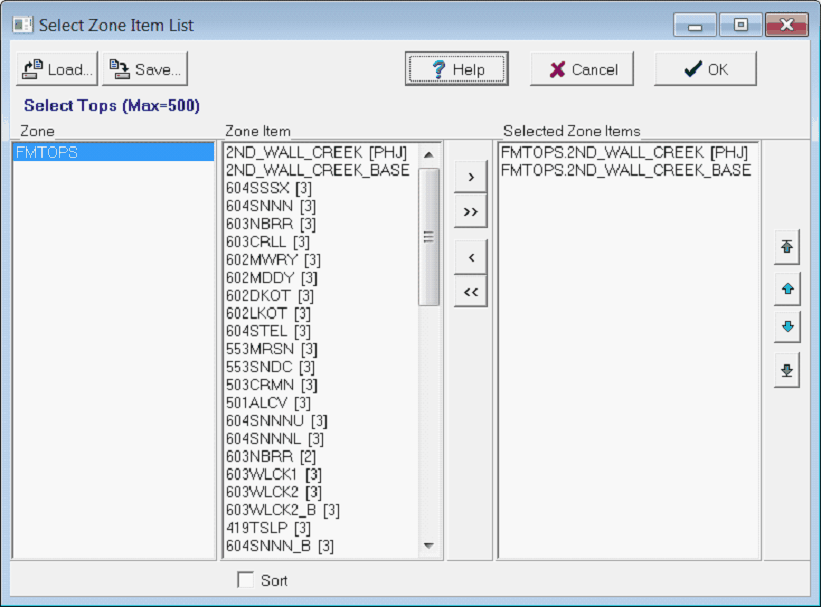The image size is (822, 608).
Task: Cancel the zone item selection
Action: tap(582, 69)
